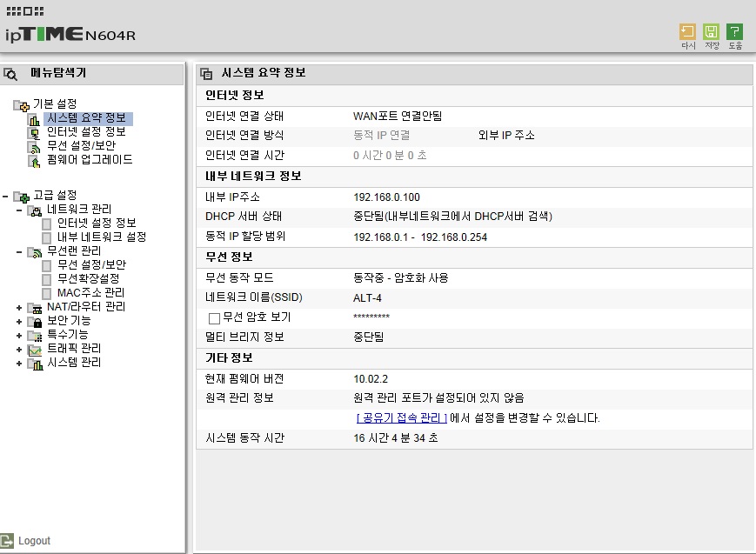Collapse the 고급 설정 tree node

coord(5,197)
